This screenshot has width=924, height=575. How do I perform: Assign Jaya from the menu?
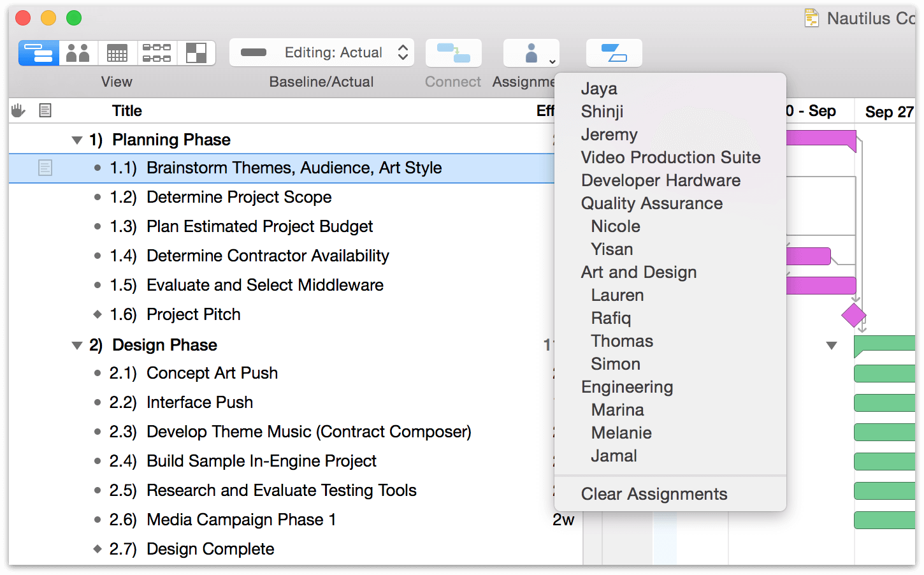670,89
